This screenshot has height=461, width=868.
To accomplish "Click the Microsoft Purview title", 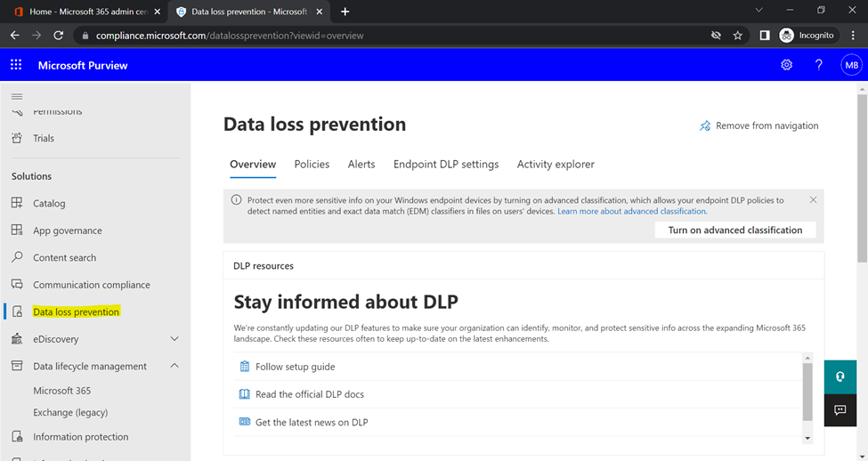I will pyautogui.click(x=83, y=65).
